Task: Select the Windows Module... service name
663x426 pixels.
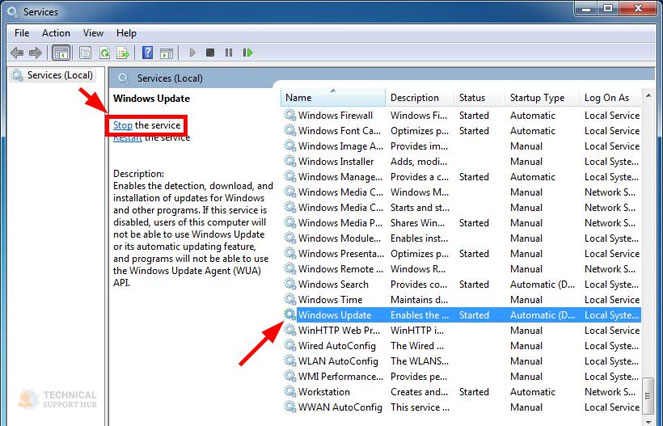Action: [340, 238]
